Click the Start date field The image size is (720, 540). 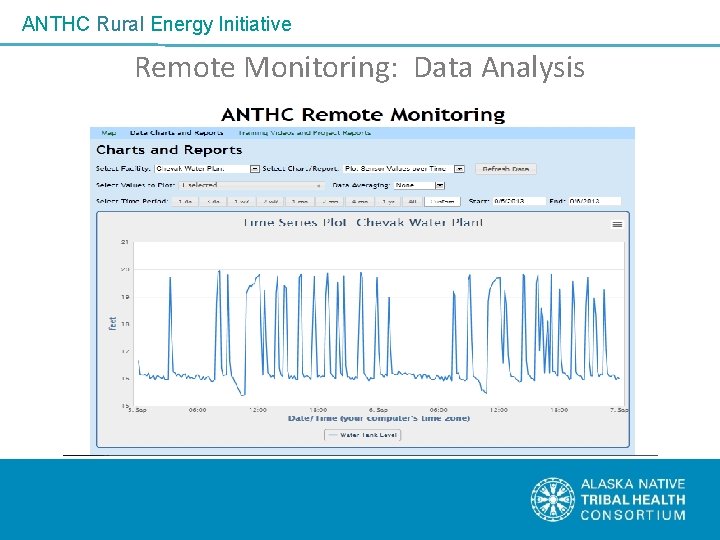[x=519, y=201]
